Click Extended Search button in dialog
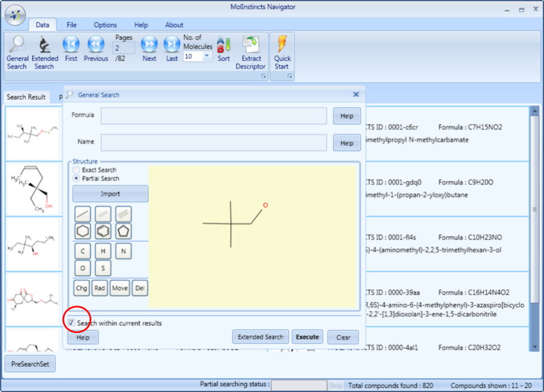The width and height of the screenshot is (544, 392). tap(260, 337)
